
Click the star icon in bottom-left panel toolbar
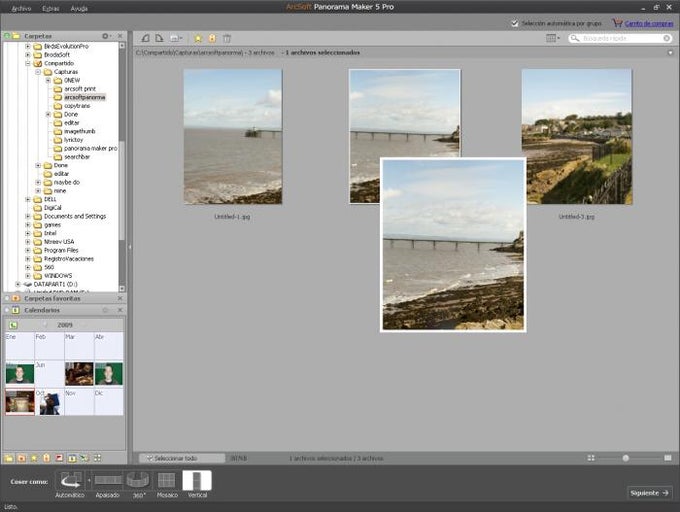(34, 458)
